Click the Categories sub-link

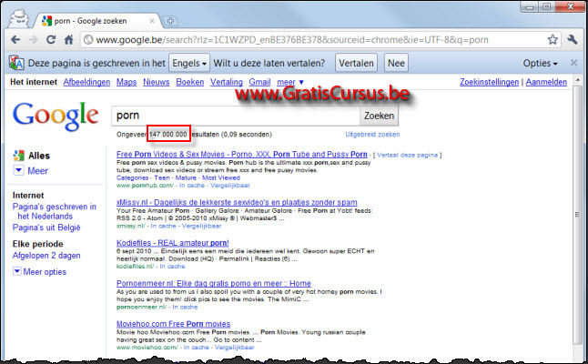click(x=132, y=177)
